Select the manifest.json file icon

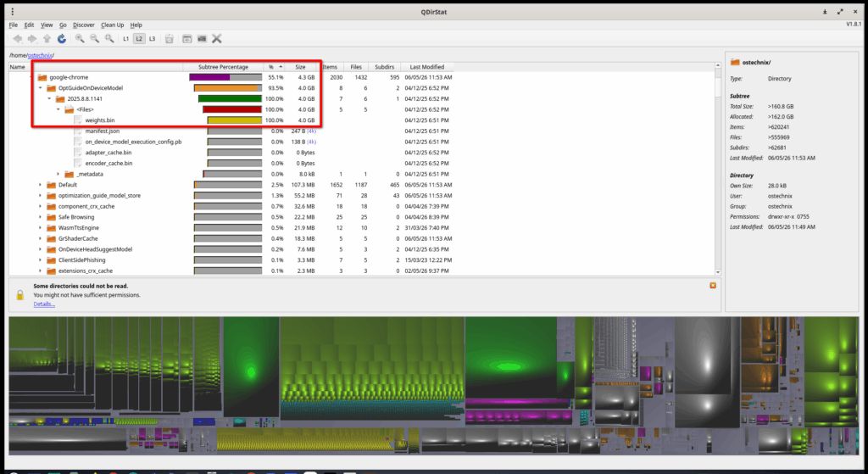[x=78, y=131]
